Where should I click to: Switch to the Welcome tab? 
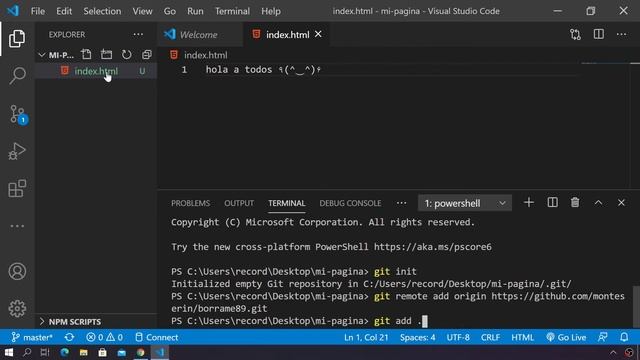point(199,35)
